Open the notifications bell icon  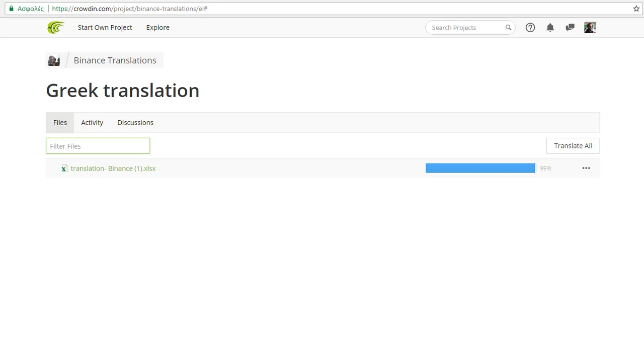click(x=550, y=28)
